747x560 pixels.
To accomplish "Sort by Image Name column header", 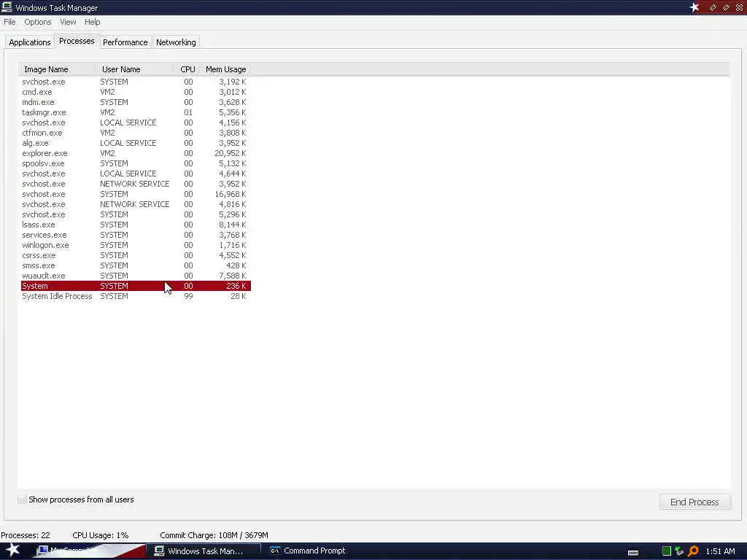I will (58, 69).
